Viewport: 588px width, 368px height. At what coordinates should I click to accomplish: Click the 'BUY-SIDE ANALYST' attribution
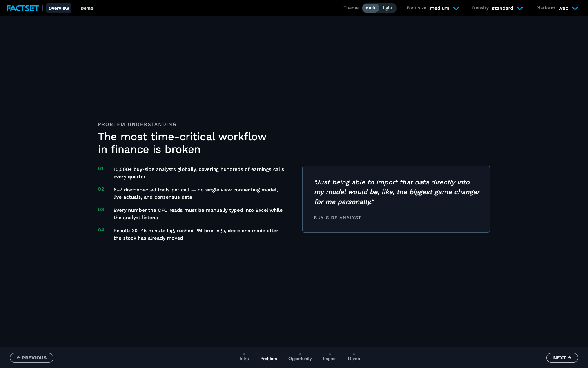click(x=338, y=218)
